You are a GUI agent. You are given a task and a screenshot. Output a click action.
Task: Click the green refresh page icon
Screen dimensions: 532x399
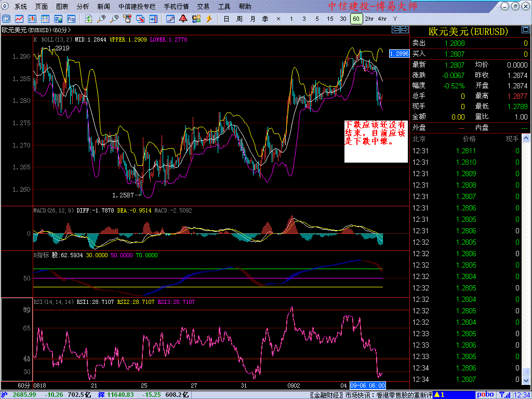click(88, 19)
